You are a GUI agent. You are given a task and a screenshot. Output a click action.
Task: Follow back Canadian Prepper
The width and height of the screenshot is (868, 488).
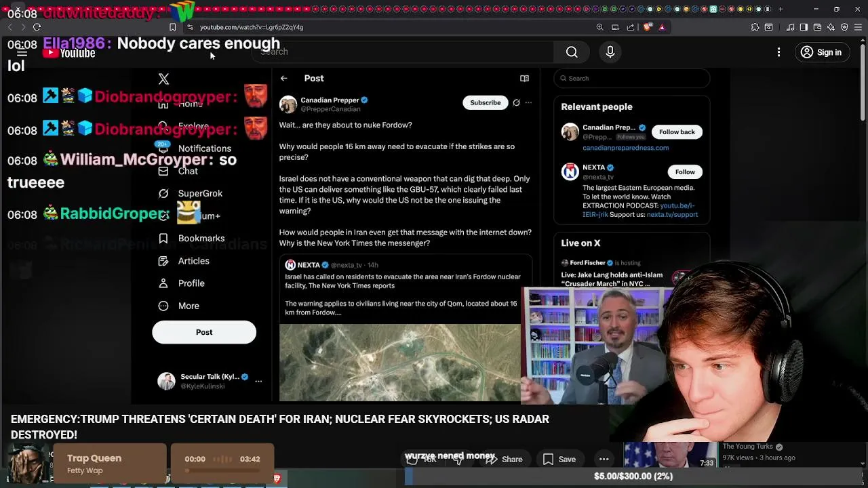(677, 131)
